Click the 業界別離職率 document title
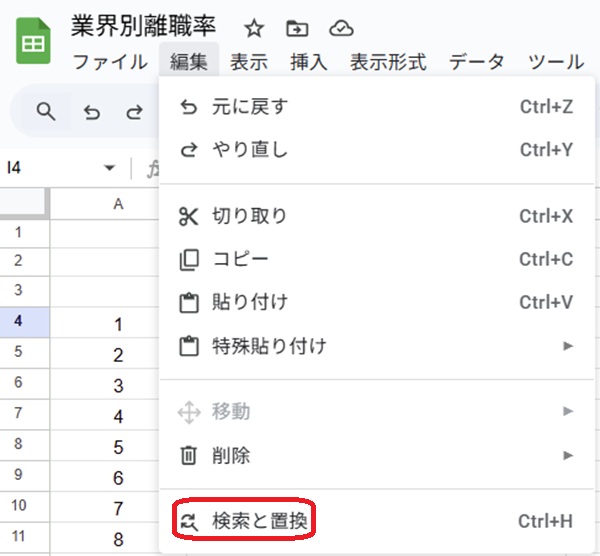This screenshot has width=600, height=556. [143, 26]
